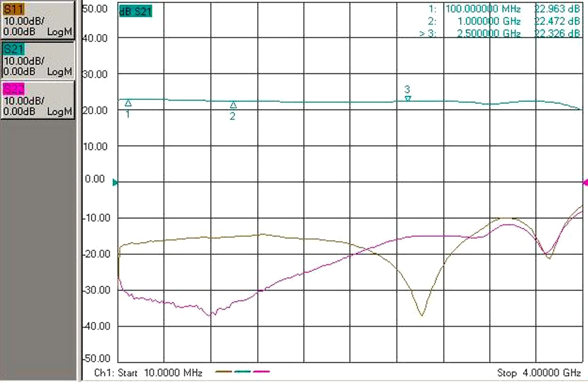Click marker 1 readout 100.000000 MHz
Screen dimensions: 588x382
(483, 9)
